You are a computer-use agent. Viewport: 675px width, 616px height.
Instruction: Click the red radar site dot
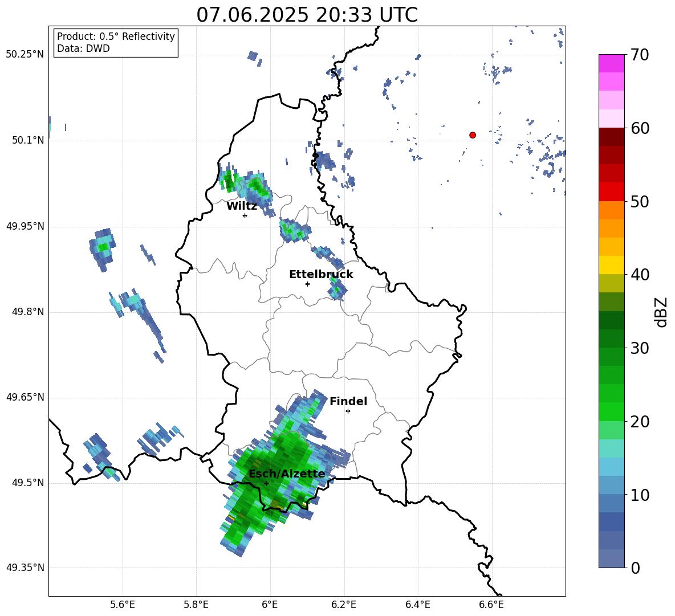[x=473, y=135]
